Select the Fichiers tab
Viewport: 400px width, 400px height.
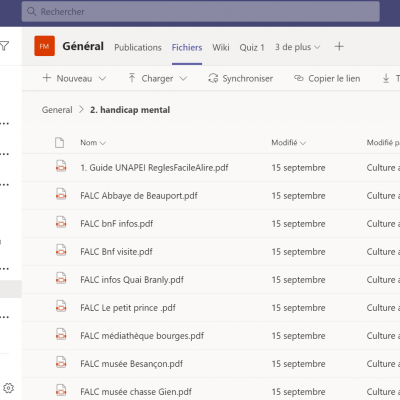pyautogui.click(x=187, y=47)
